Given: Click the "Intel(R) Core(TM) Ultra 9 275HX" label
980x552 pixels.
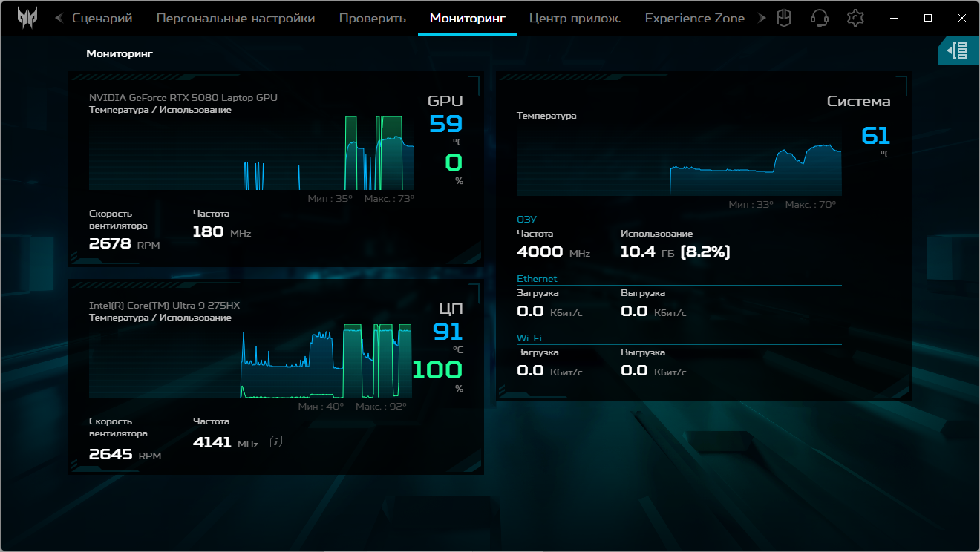Looking at the screenshot, I should [165, 305].
